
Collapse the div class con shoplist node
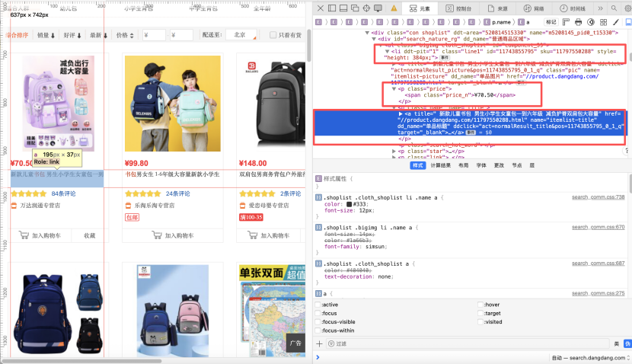pos(367,33)
